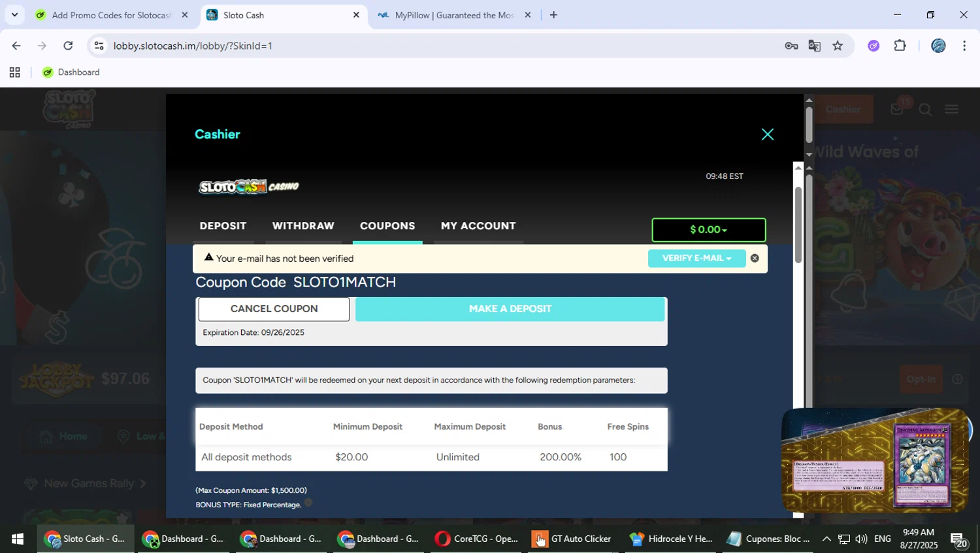Switch to MY ACCOUNT tab
Viewport: 980px width, 553px height.
(x=478, y=226)
